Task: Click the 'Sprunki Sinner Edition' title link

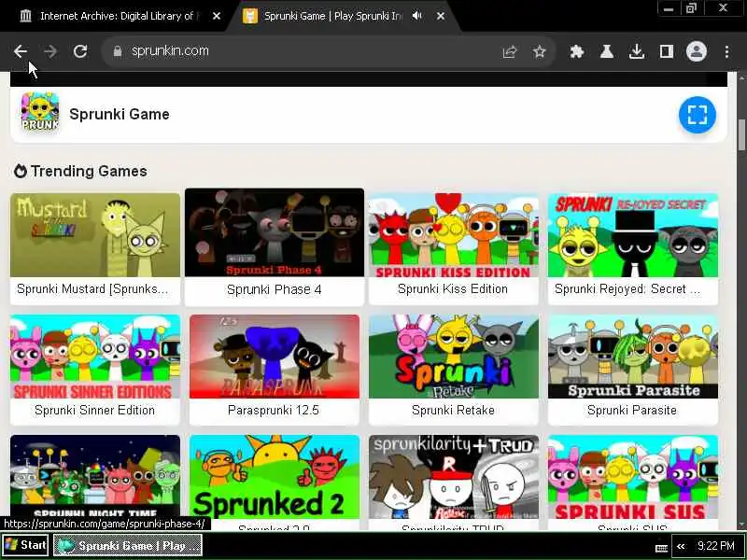Action: (x=95, y=410)
